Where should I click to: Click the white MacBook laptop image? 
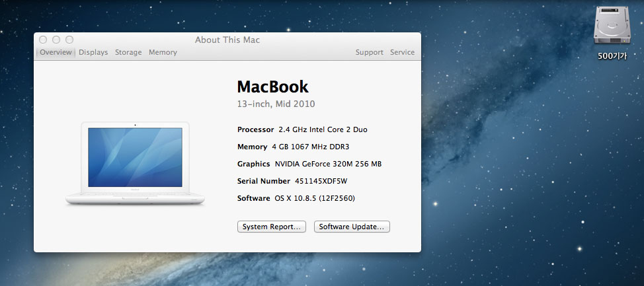pyautogui.click(x=135, y=163)
